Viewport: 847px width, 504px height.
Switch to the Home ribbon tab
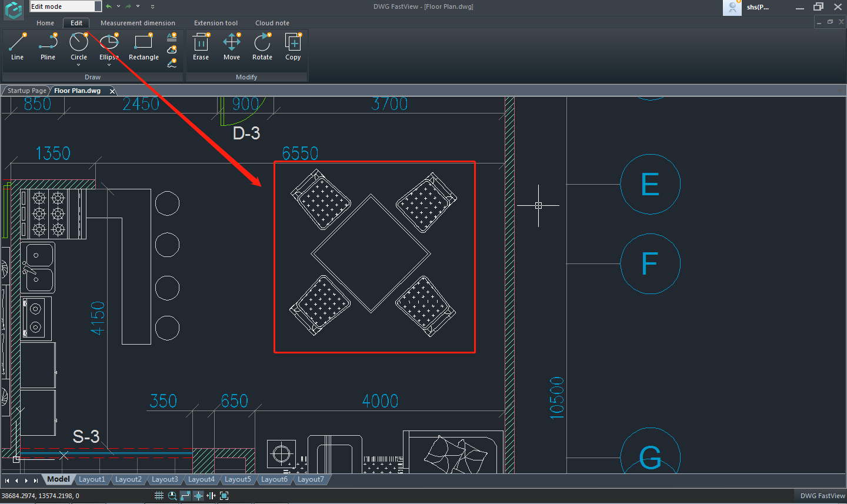45,23
